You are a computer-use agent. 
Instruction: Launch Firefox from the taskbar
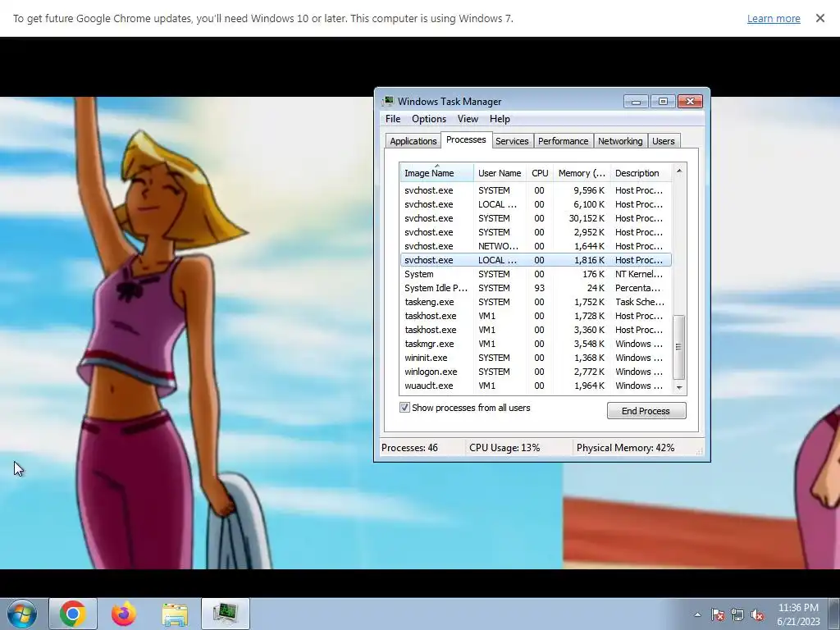click(x=124, y=614)
